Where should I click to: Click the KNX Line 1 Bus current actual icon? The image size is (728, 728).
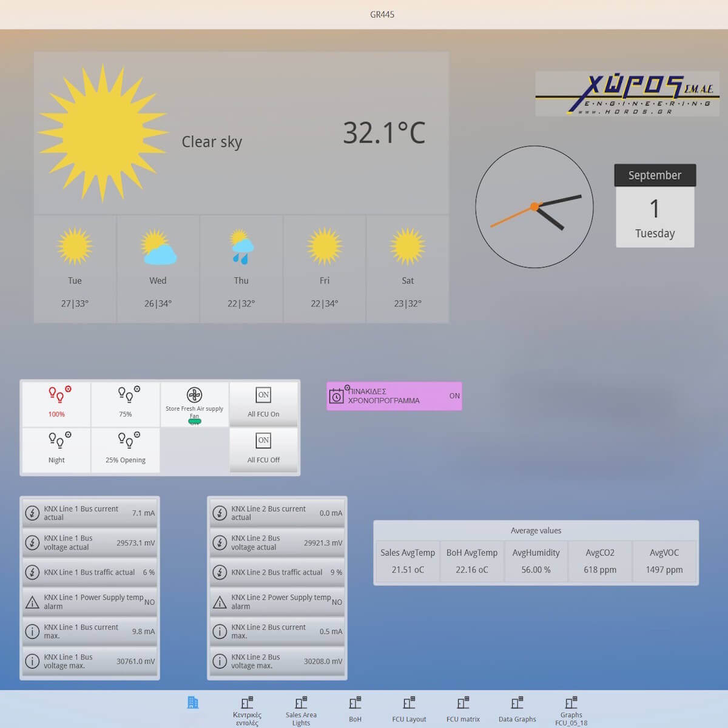pos(32,513)
